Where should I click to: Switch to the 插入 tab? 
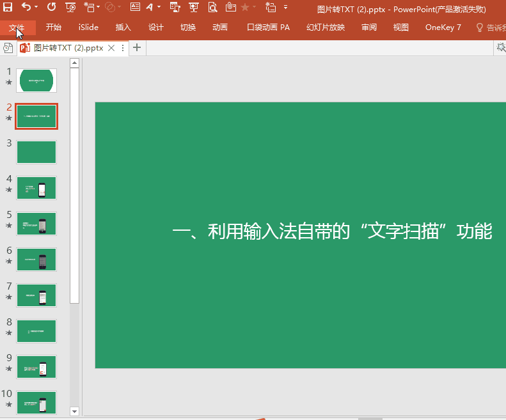123,27
